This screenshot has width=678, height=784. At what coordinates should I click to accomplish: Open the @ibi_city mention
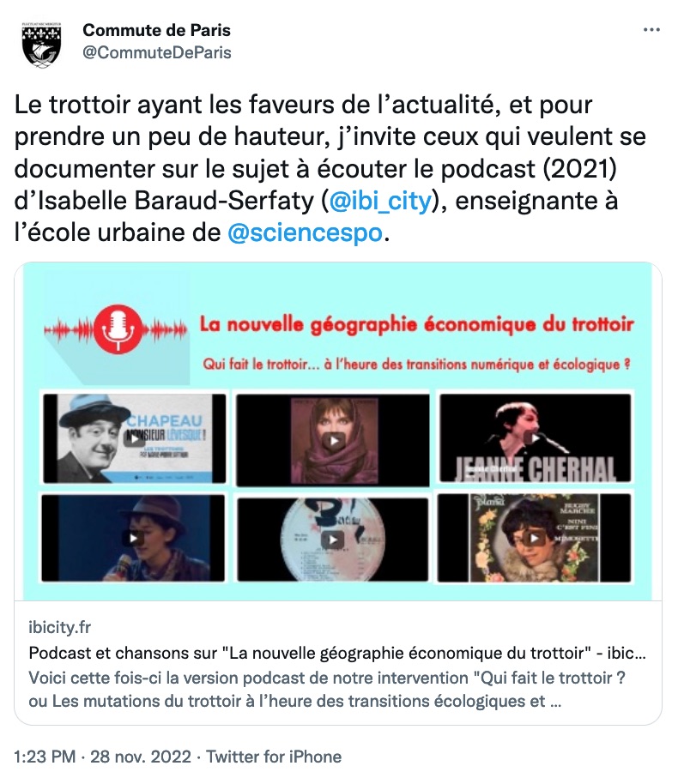380,201
